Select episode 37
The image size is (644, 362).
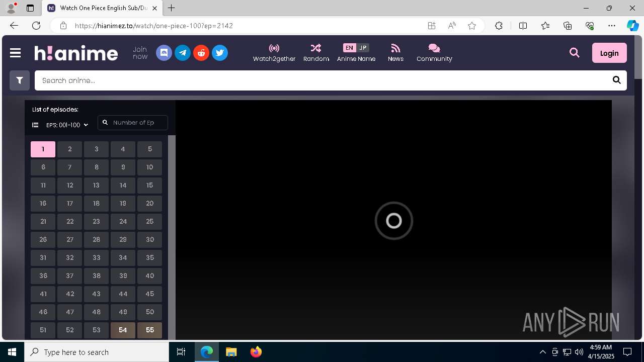click(69, 276)
